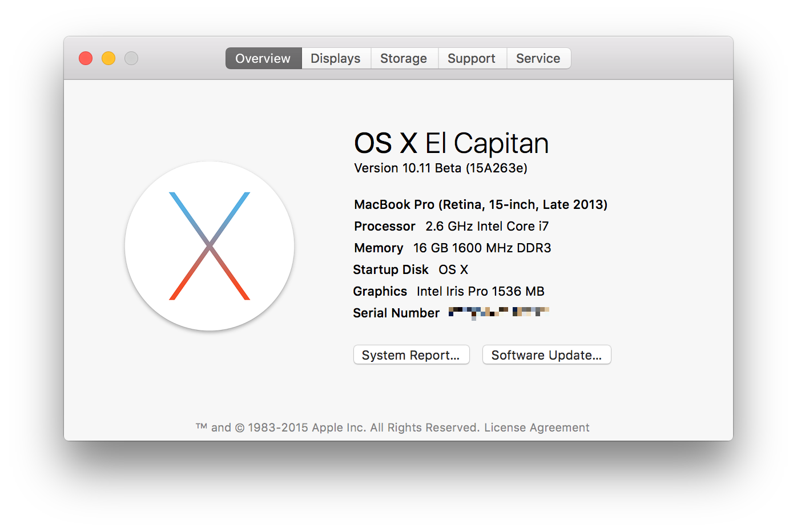
Task: Click the 16 GB 1600 MHz DDR3 memory text
Action: point(482,248)
